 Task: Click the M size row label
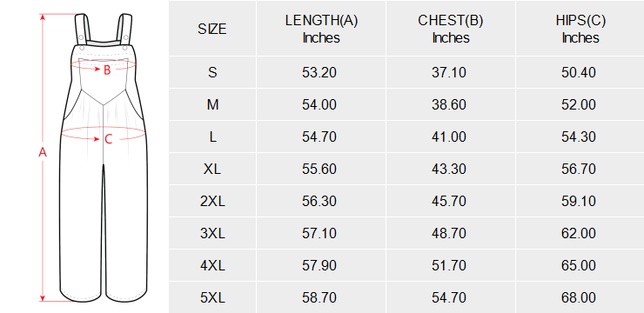tap(212, 104)
